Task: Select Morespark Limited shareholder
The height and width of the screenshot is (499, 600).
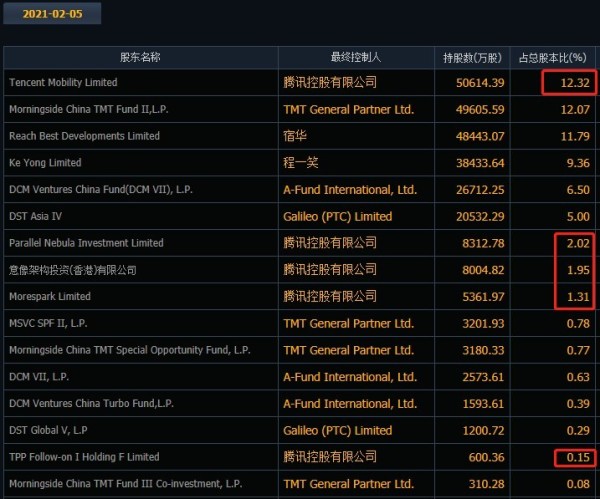Action: pos(50,297)
